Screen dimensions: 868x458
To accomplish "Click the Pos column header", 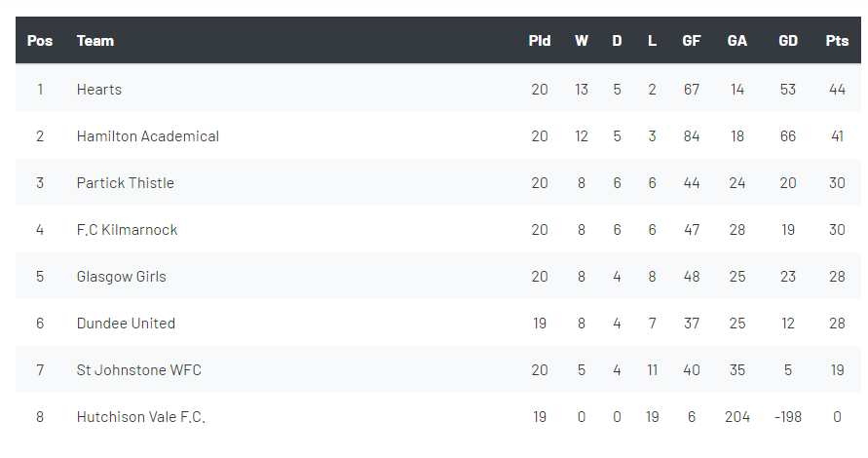I will coord(40,41).
